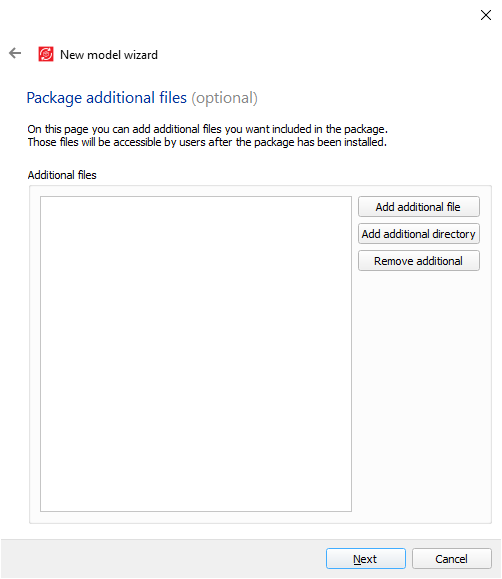The image size is (502, 579).
Task: Go back using the left arrow icon
Action: (15, 53)
